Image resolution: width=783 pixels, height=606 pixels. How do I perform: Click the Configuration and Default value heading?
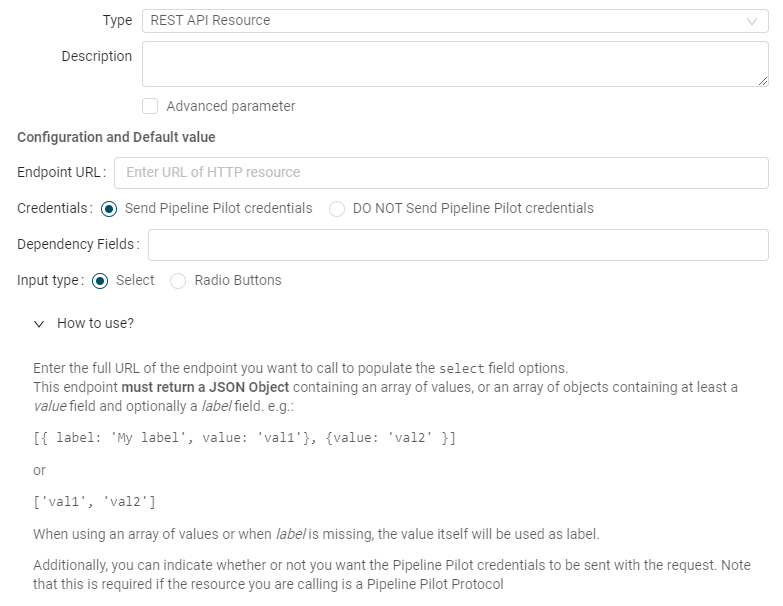coord(116,137)
